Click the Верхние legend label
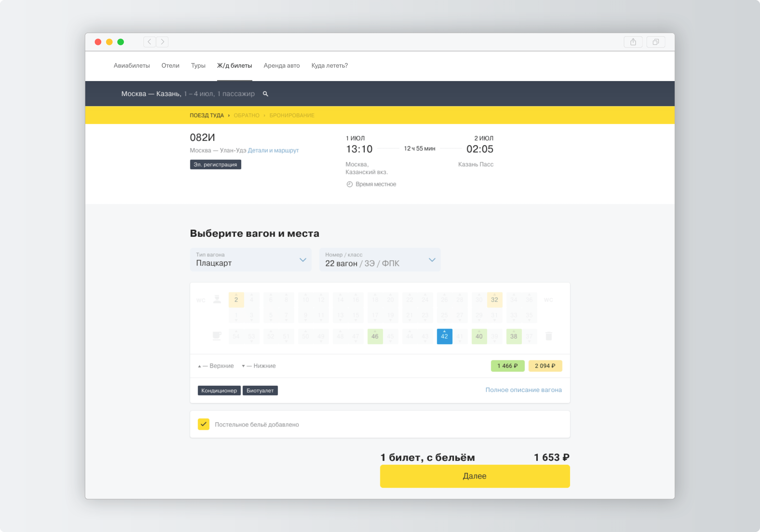 221,366
